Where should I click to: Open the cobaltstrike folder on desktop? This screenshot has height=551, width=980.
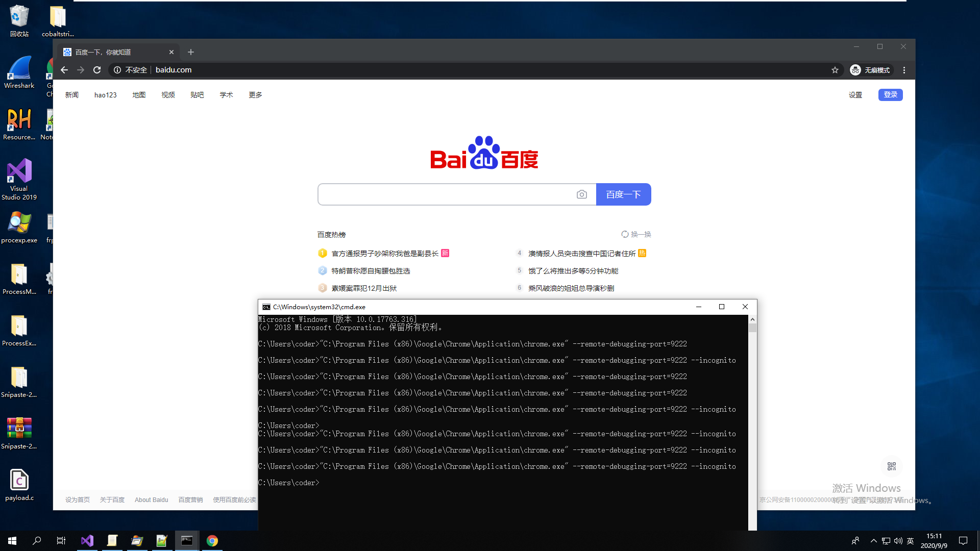click(58, 21)
